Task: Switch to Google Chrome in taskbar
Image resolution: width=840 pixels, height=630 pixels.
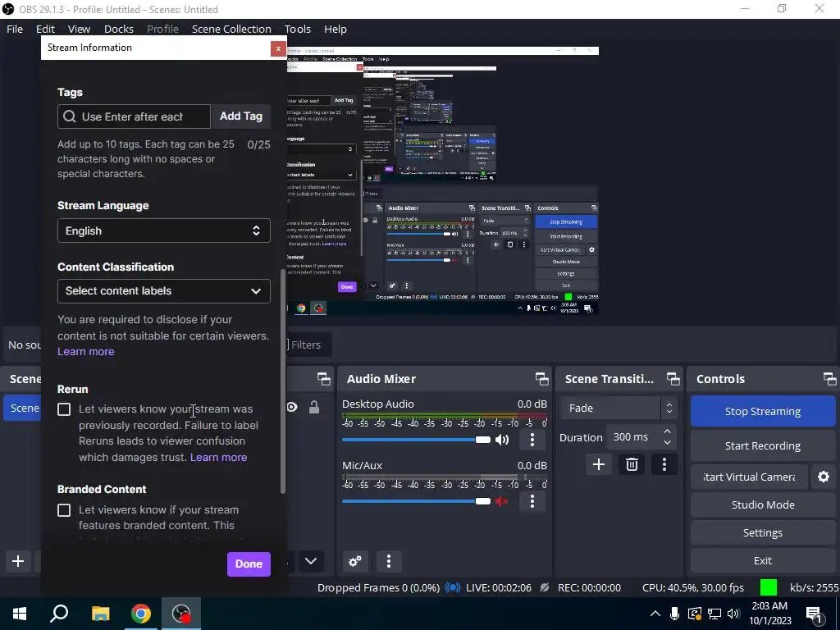Action: pos(141,614)
